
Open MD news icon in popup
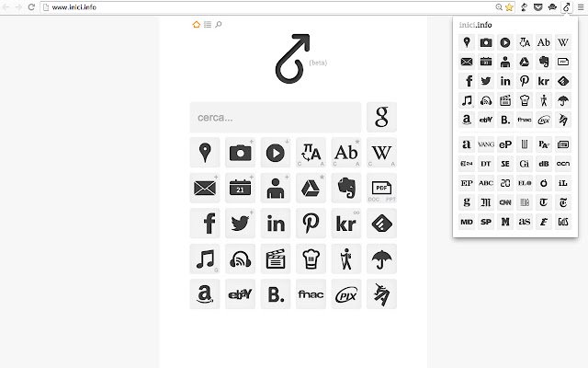tap(467, 222)
